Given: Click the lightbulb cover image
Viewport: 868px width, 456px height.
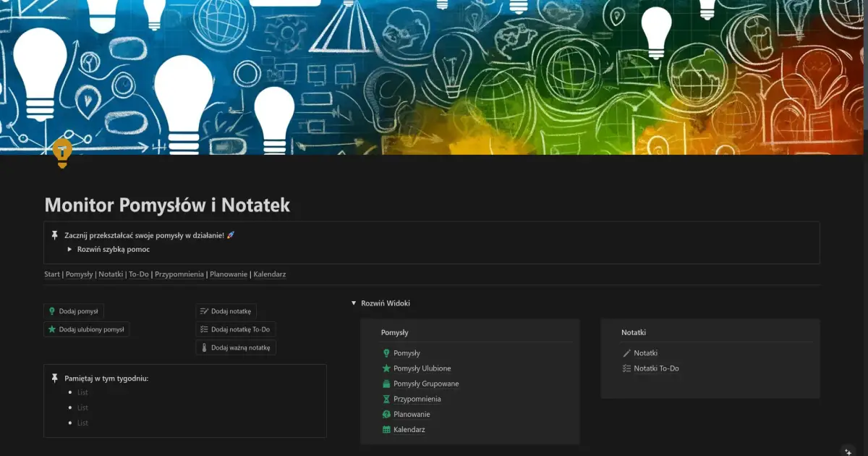Looking at the screenshot, I should point(434,72).
